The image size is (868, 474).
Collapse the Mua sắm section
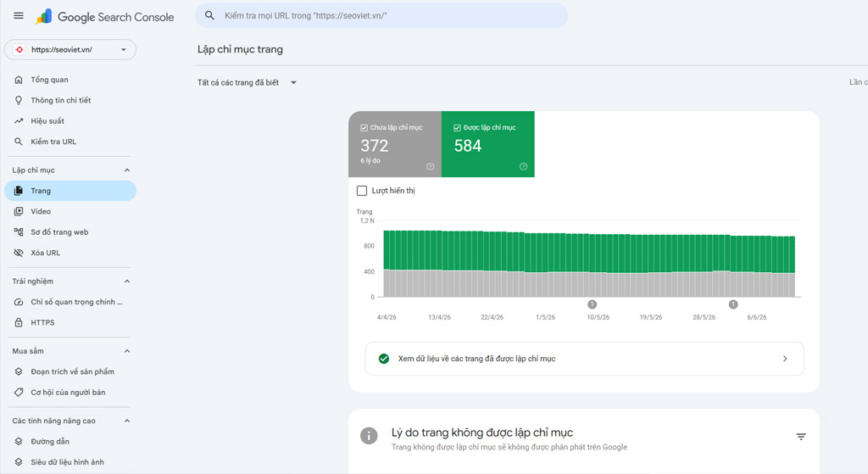pos(127,351)
